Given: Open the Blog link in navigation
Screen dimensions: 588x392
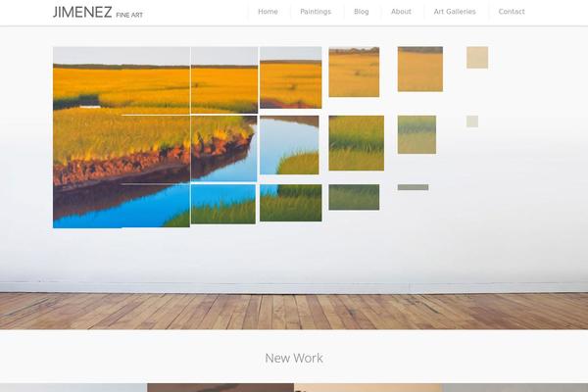Looking at the screenshot, I should [x=361, y=12].
